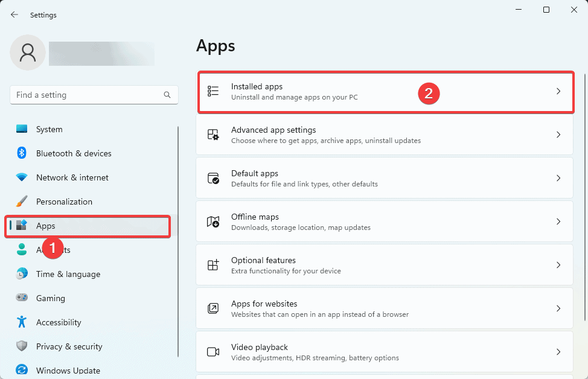Click the Find a setting search box

pos(94,95)
